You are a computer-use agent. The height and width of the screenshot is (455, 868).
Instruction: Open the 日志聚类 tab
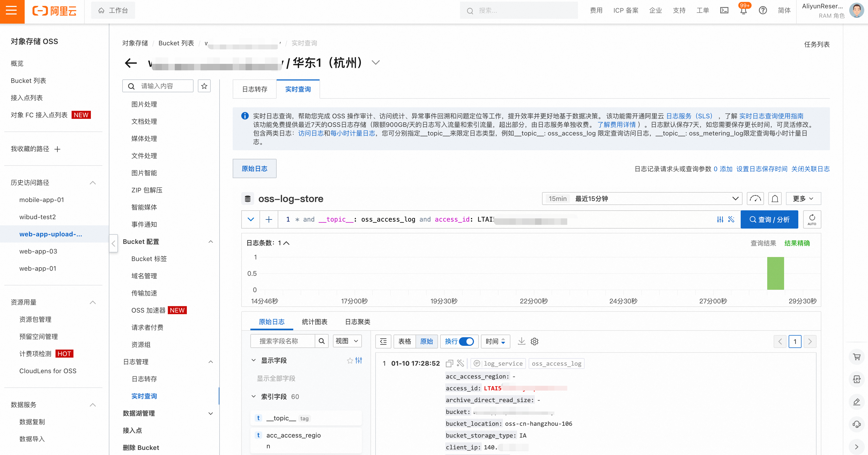[x=358, y=322]
